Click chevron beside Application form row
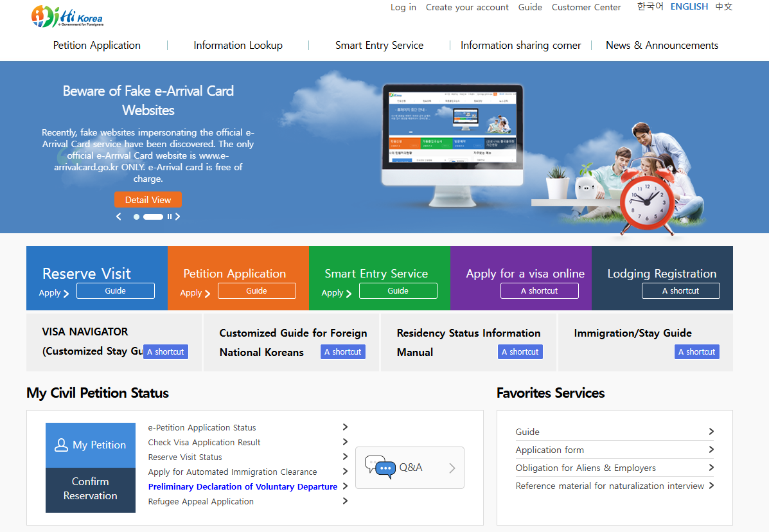The width and height of the screenshot is (769, 532). tap(711, 449)
